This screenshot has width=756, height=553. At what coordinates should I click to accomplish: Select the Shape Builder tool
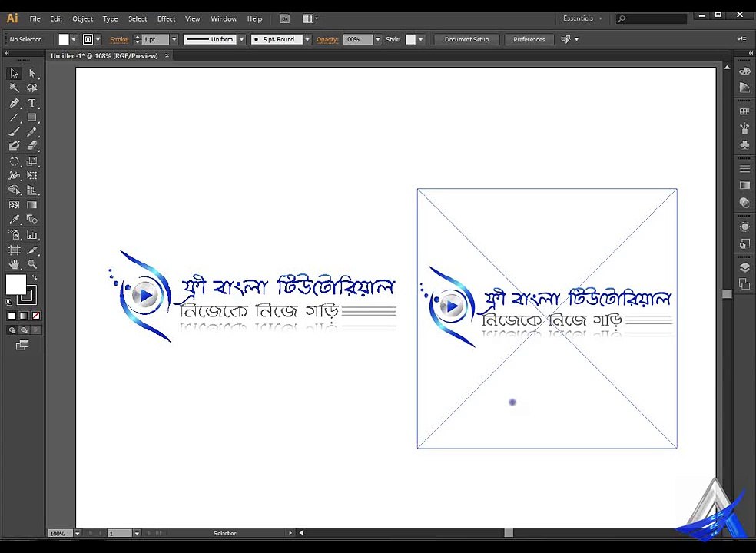click(x=14, y=190)
